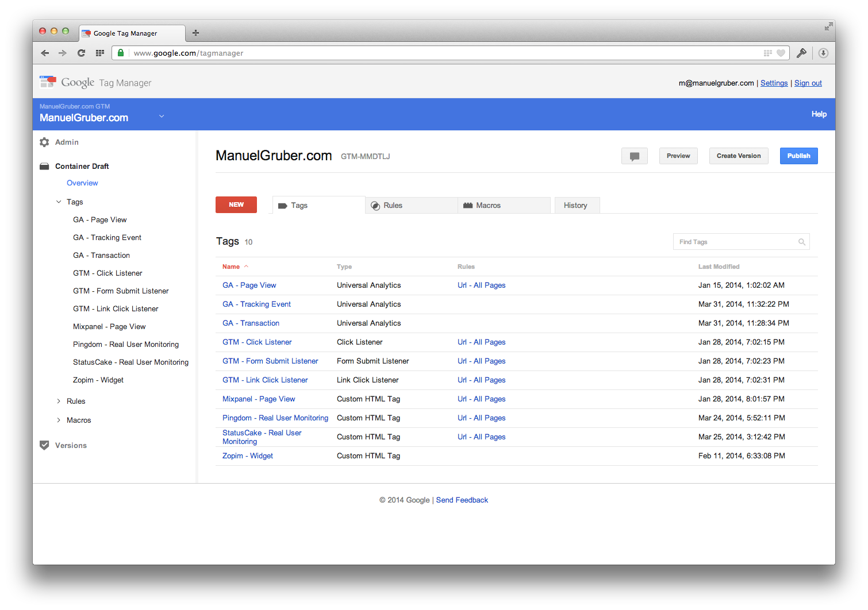
Task: Click the browser forward arrow
Action: click(63, 53)
